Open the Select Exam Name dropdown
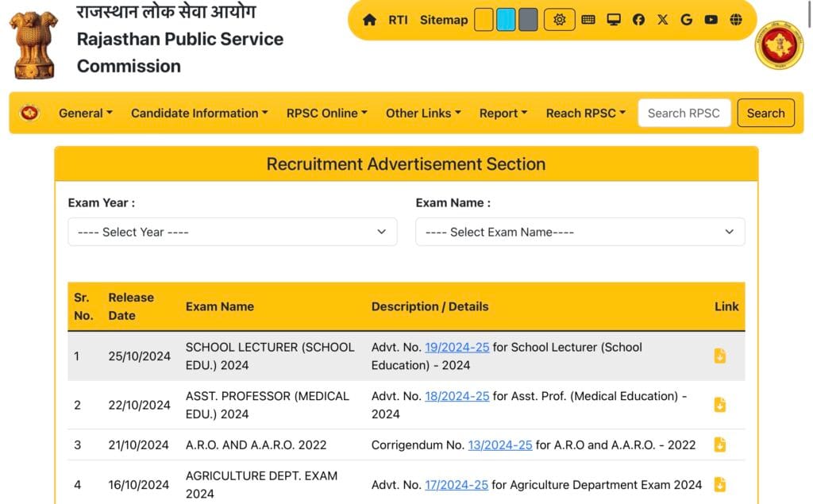Image resolution: width=813 pixels, height=504 pixels. coord(580,232)
